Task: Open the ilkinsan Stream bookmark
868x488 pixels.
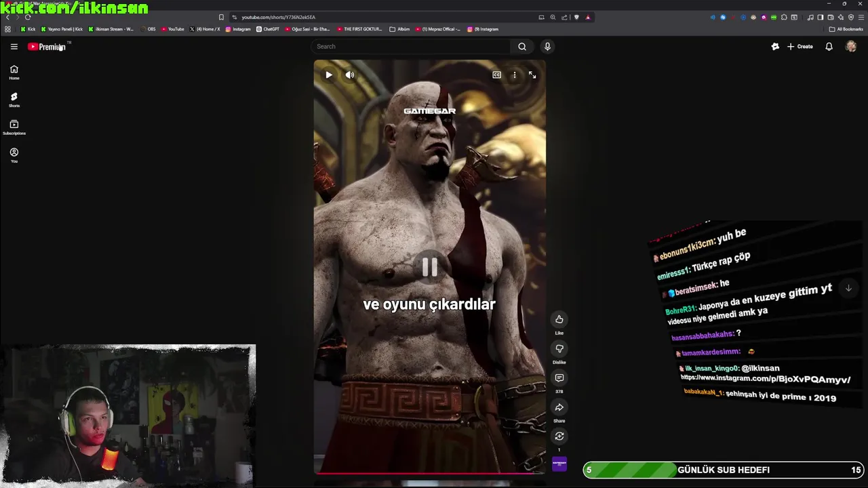Action: (x=111, y=29)
